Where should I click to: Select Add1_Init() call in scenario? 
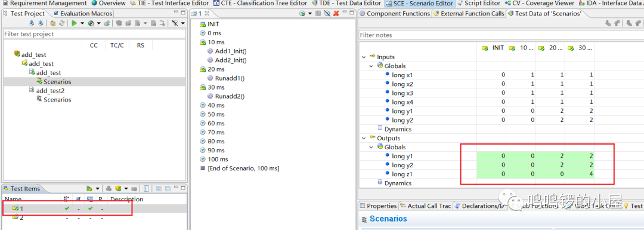[x=227, y=51]
